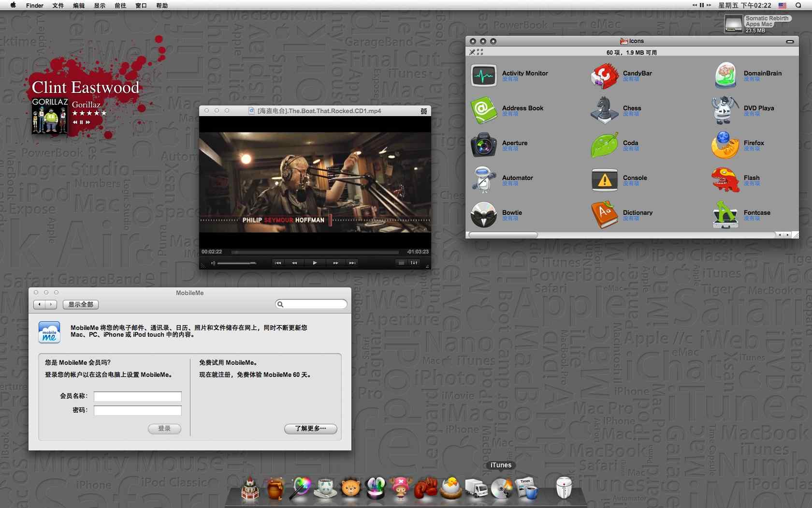Open Spotlight search in the menu bar
This screenshot has width=812, height=508.
[x=798, y=5]
